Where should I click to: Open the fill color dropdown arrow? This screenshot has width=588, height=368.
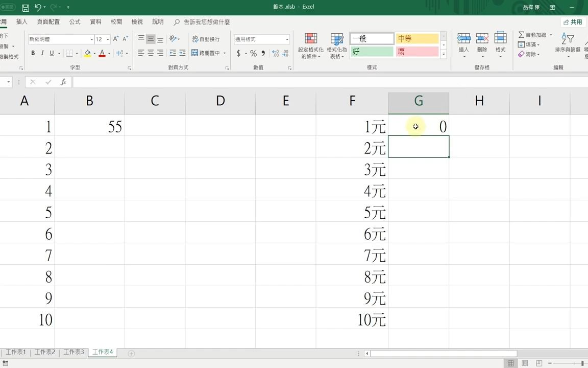point(95,53)
